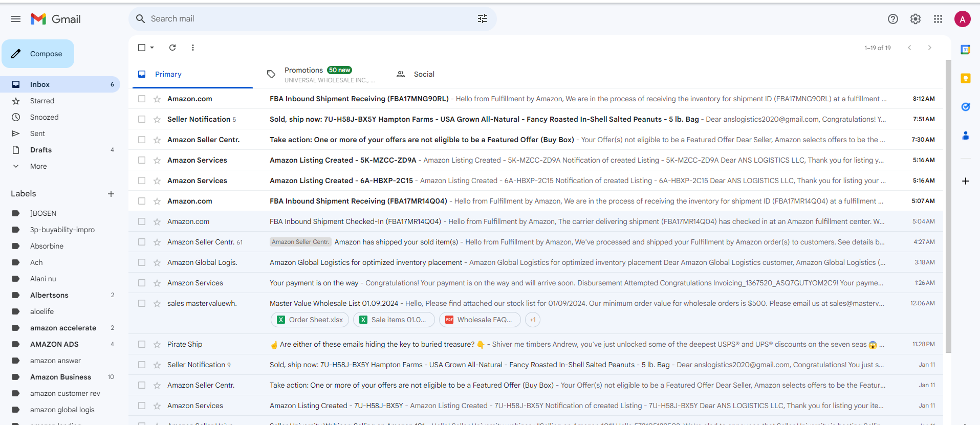
Task: Get add-ons with plus icon
Action: (x=966, y=181)
